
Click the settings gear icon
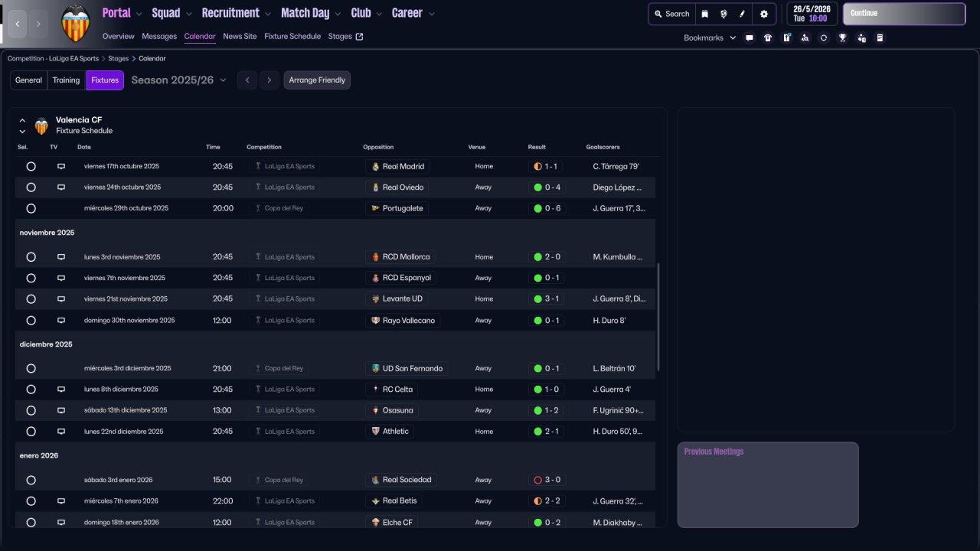(x=763, y=14)
